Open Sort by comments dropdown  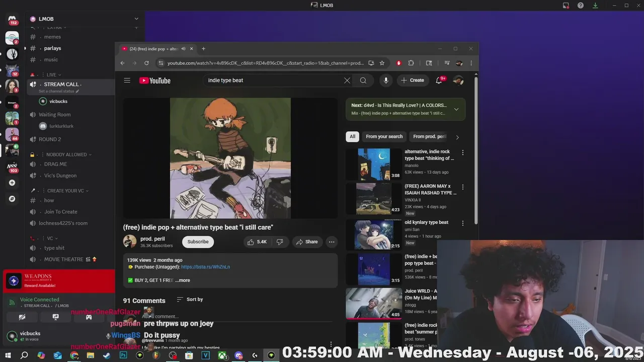pos(190,300)
